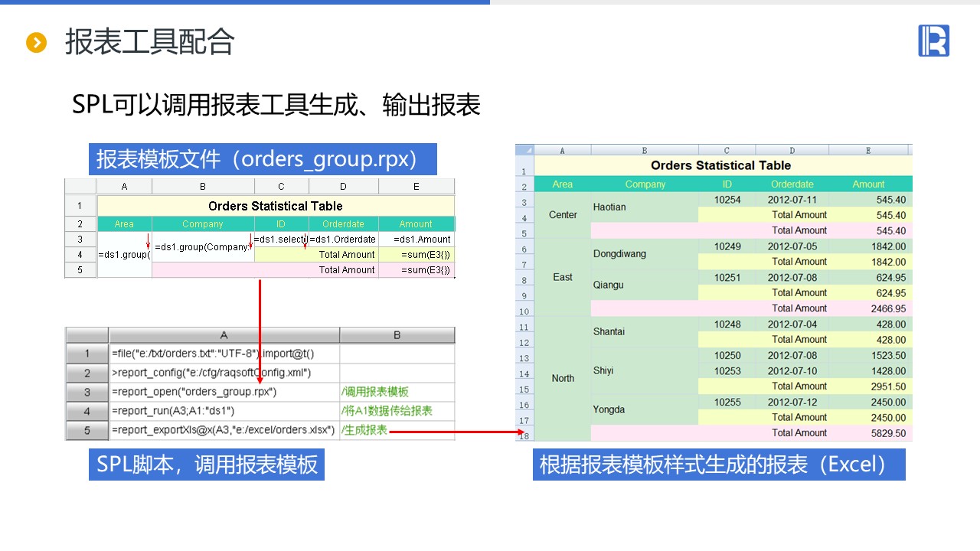980x551 pixels.
Task: Select column header A in the SPL script grid
Action: click(224, 335)
